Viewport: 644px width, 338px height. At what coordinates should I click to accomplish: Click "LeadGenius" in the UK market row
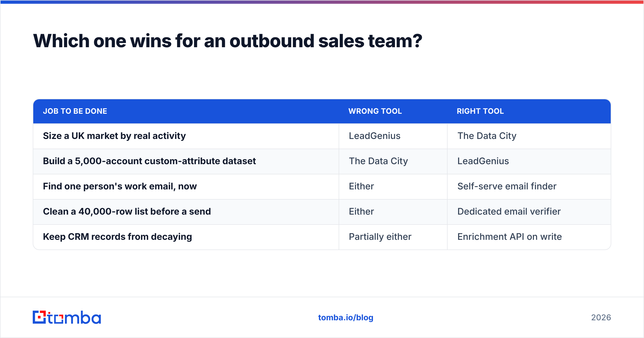375,136
